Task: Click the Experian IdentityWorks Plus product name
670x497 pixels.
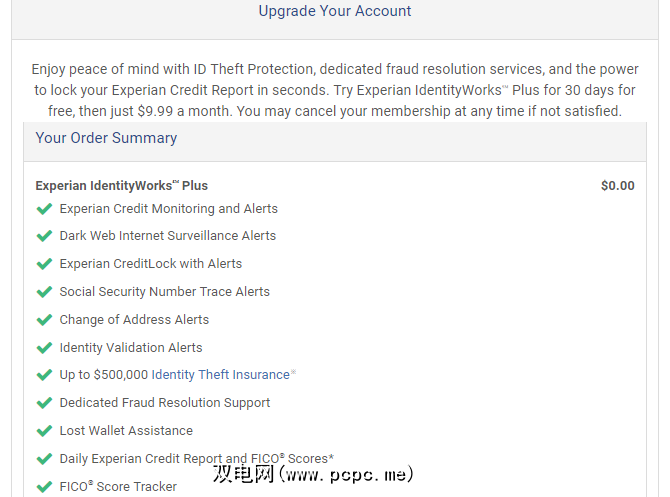Action: (121, 186)
